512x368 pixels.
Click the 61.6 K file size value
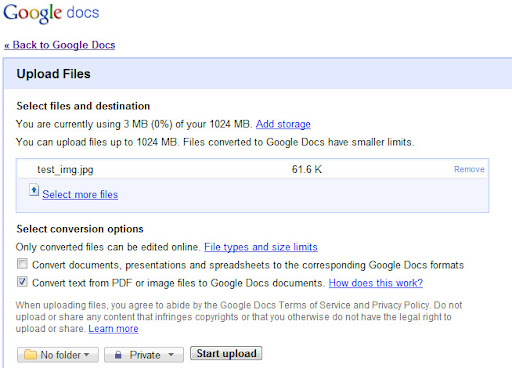[307, 169]
